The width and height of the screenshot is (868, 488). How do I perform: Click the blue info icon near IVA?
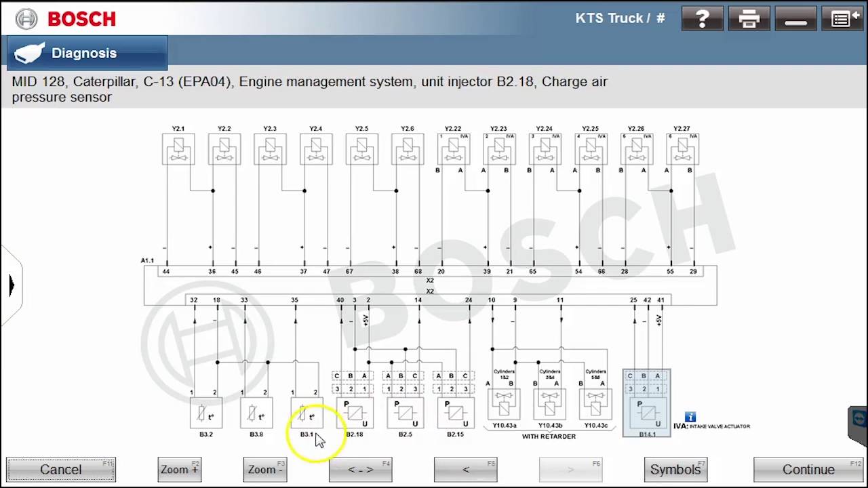click(690, 417)
